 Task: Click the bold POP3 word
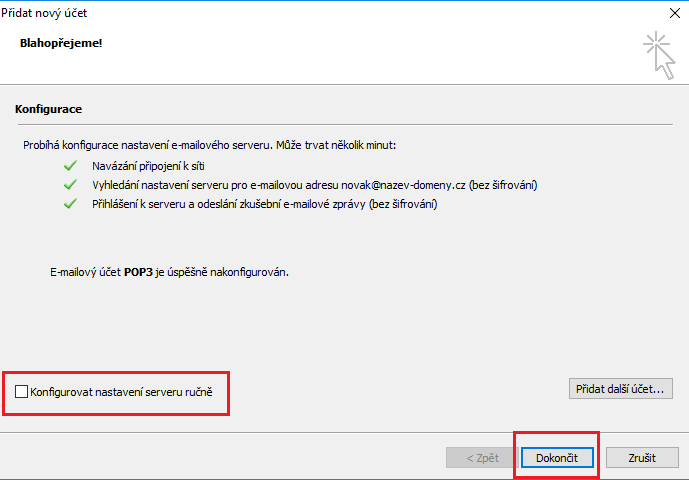point(135,272)
